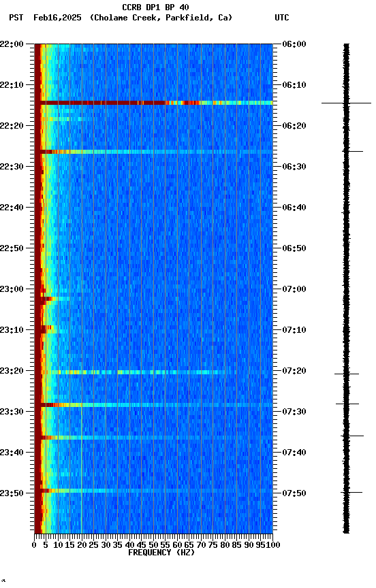Click the 06:30 UTC time label
The height and width of the screenshot is (588, 376).
point(294,167)
